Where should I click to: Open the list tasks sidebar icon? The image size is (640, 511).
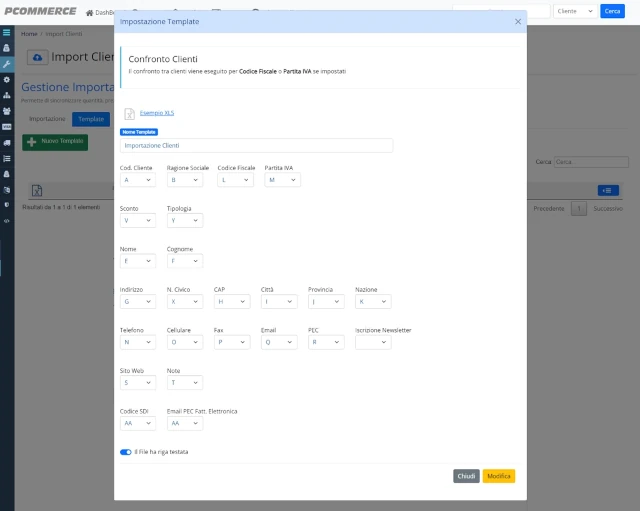pyautogui.click(x=7, y=158)
